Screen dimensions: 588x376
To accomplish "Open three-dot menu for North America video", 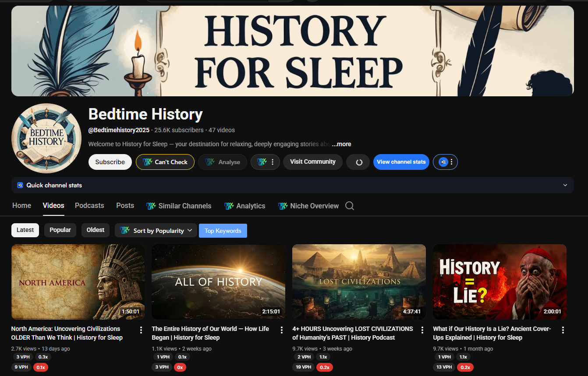I will click(x=141, y=330).
